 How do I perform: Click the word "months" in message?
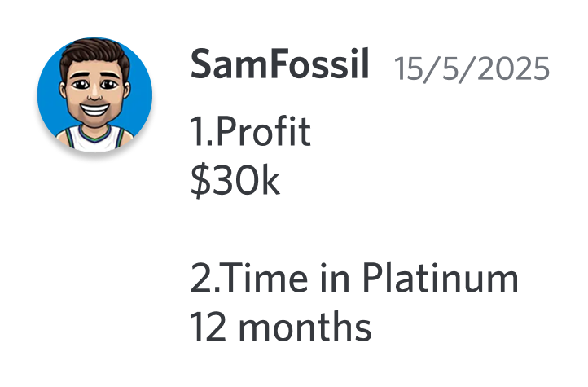(x=305, y=327)
